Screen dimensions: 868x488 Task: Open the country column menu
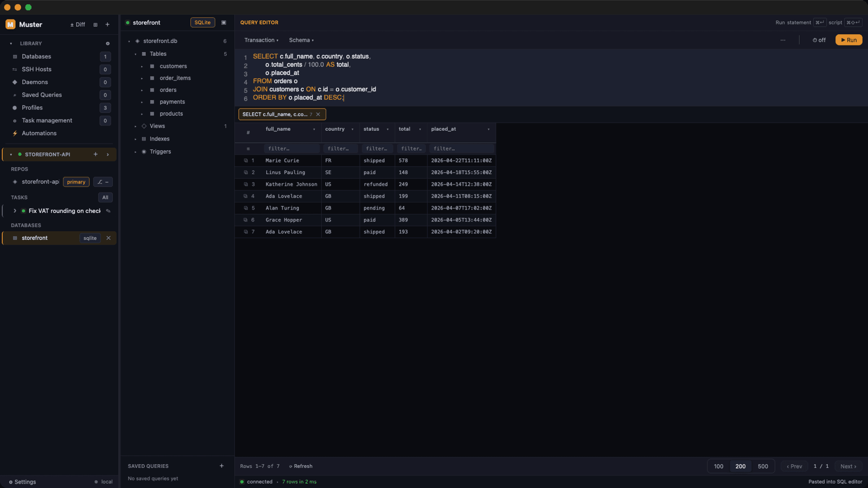[353, 129]
